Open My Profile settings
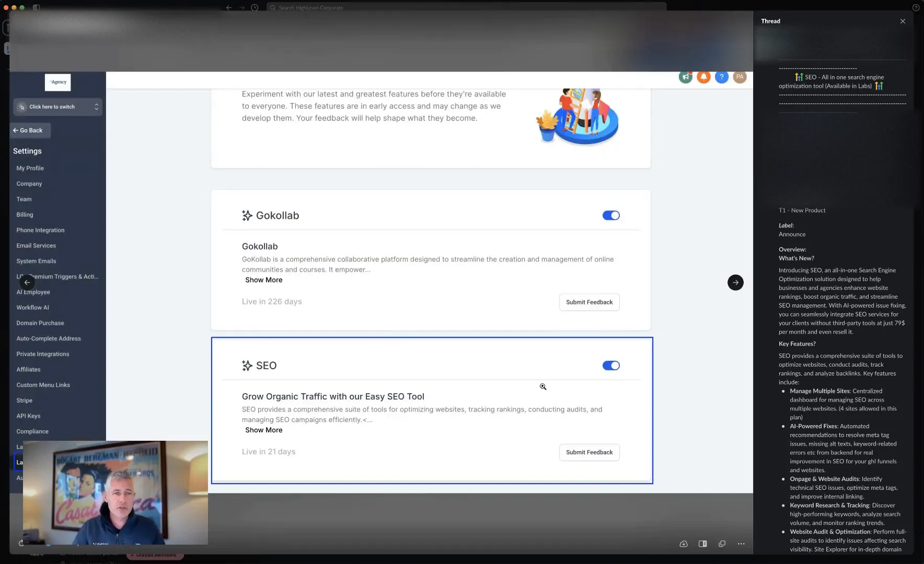Image resolution: width=924 pixels, height=564 pixels. [30, 168]
